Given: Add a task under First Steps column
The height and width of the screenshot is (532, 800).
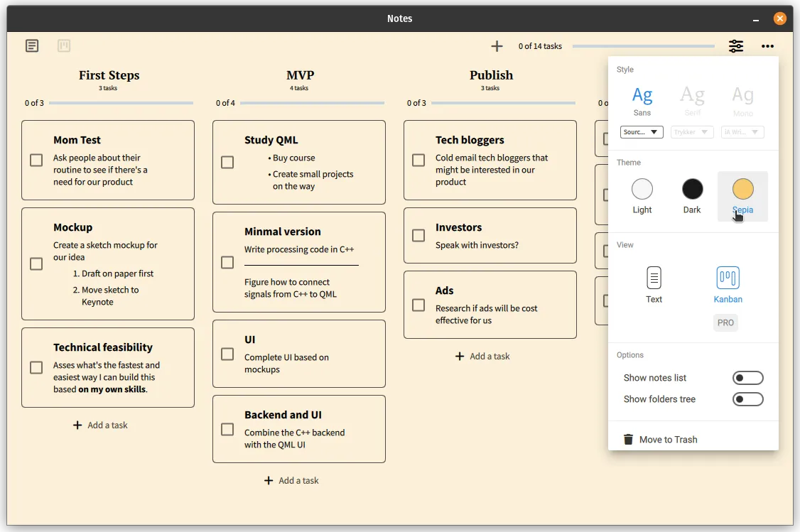Looking at the screenshot, I should point(100,425).
